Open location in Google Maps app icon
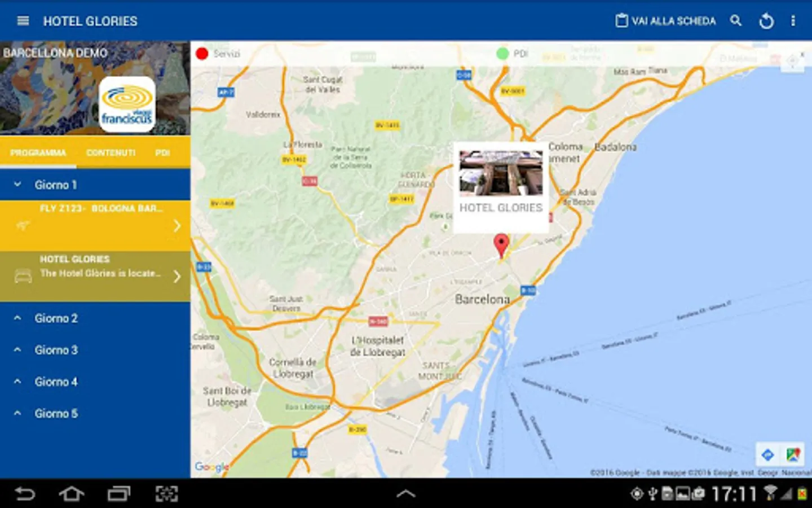The image size is (812, 508). [793, 454]
